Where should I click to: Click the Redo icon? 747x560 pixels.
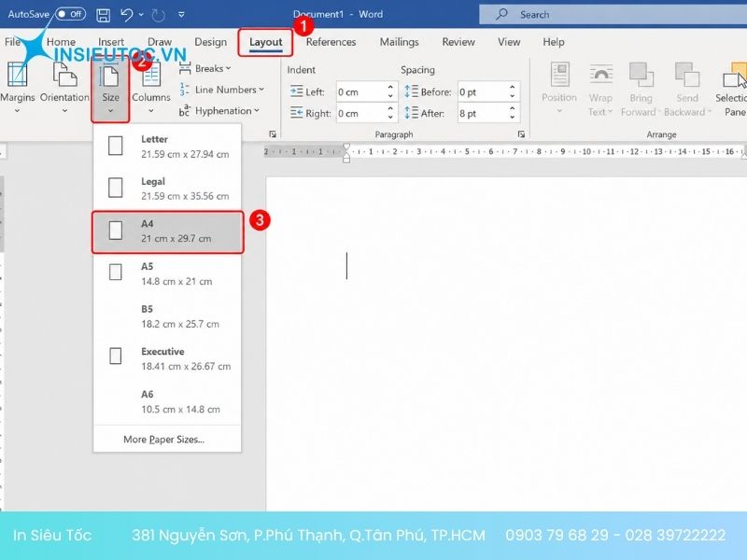point(158,16)
